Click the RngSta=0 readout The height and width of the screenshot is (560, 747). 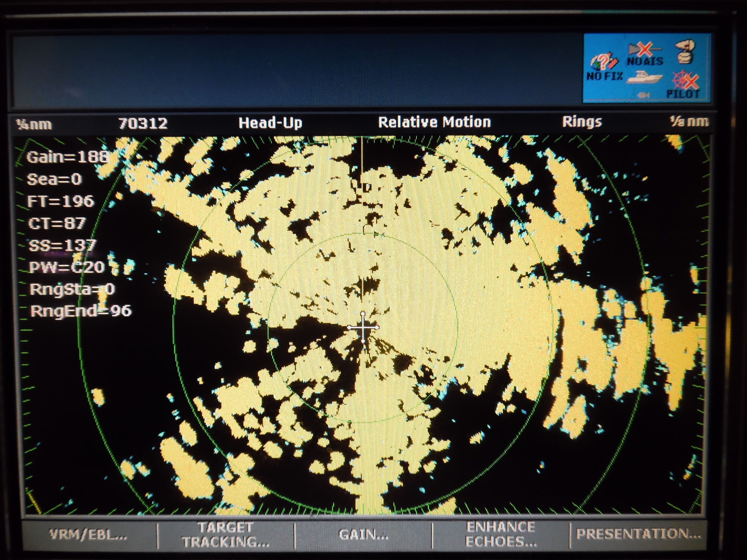coord(72,289)
